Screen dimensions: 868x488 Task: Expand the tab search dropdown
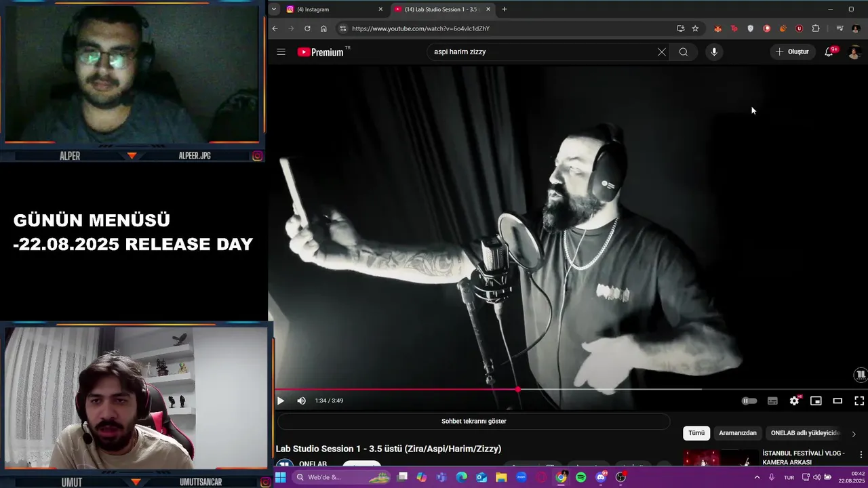click(274, 9)
